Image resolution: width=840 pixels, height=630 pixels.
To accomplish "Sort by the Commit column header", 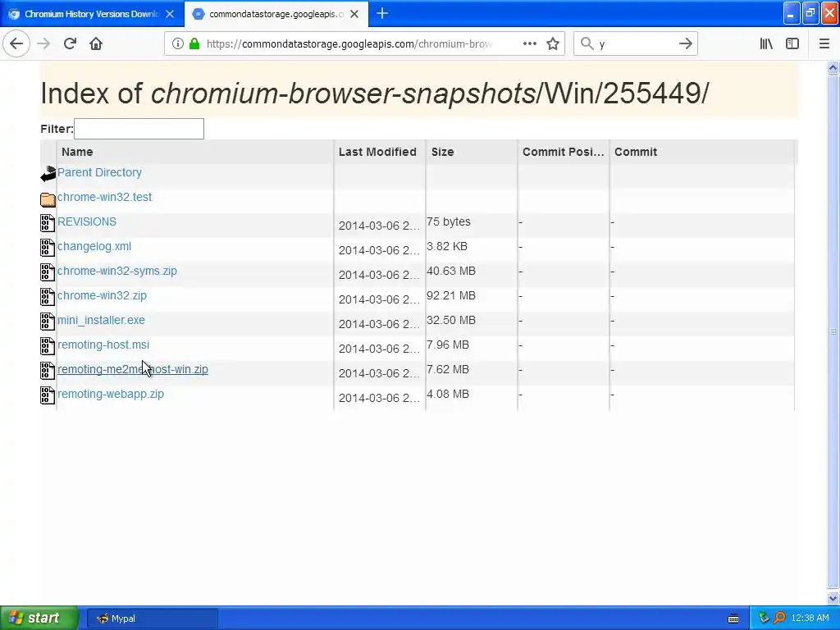I will 702,152.
